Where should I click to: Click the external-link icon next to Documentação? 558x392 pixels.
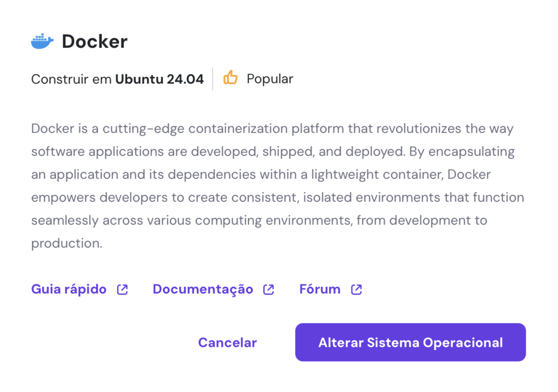[268, 289]
